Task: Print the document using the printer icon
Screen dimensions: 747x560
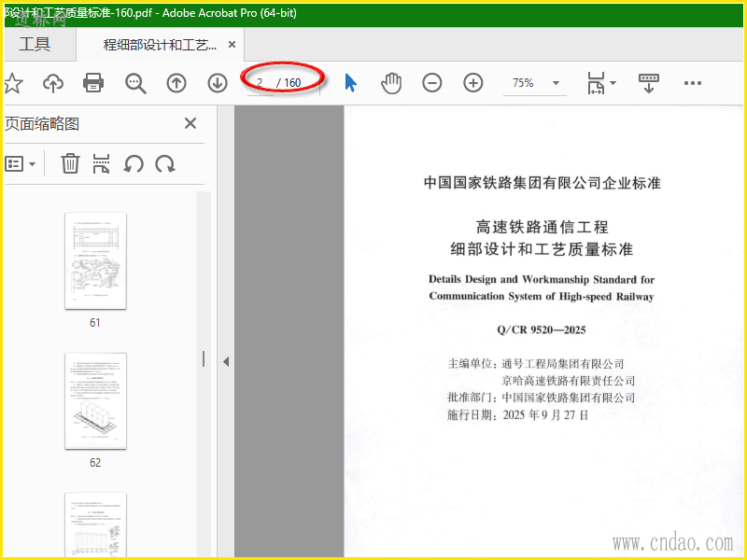Action: tap(93, 83)
